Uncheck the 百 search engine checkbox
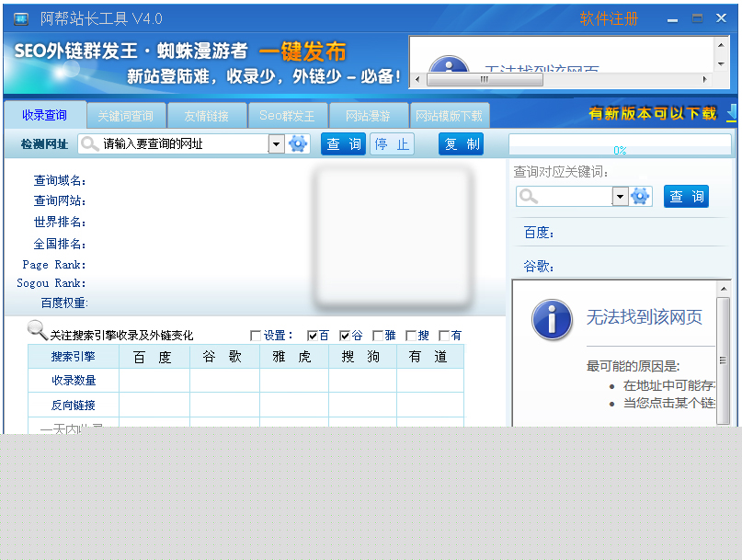Viewport: 742px width, 560px height. 313,336
